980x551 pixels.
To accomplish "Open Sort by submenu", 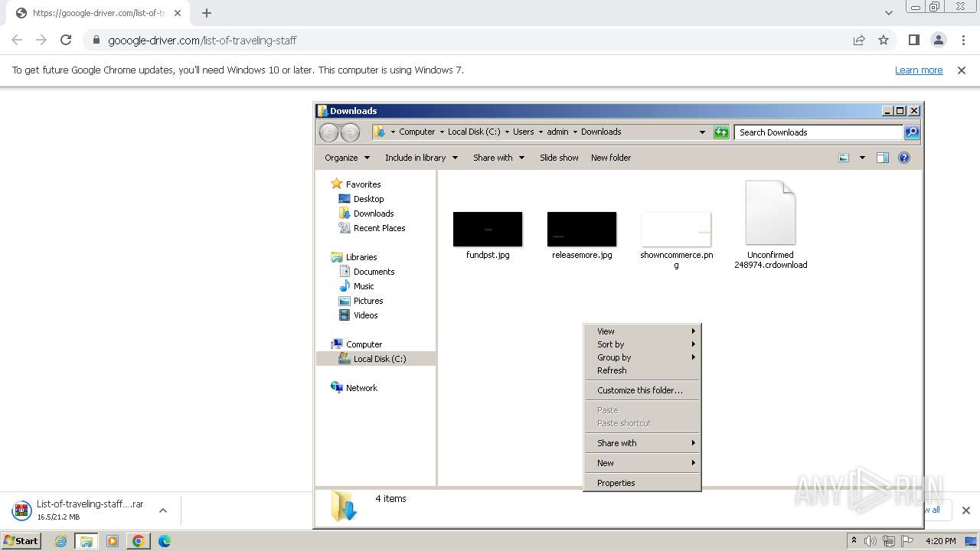I will click(x=642, y=344).
